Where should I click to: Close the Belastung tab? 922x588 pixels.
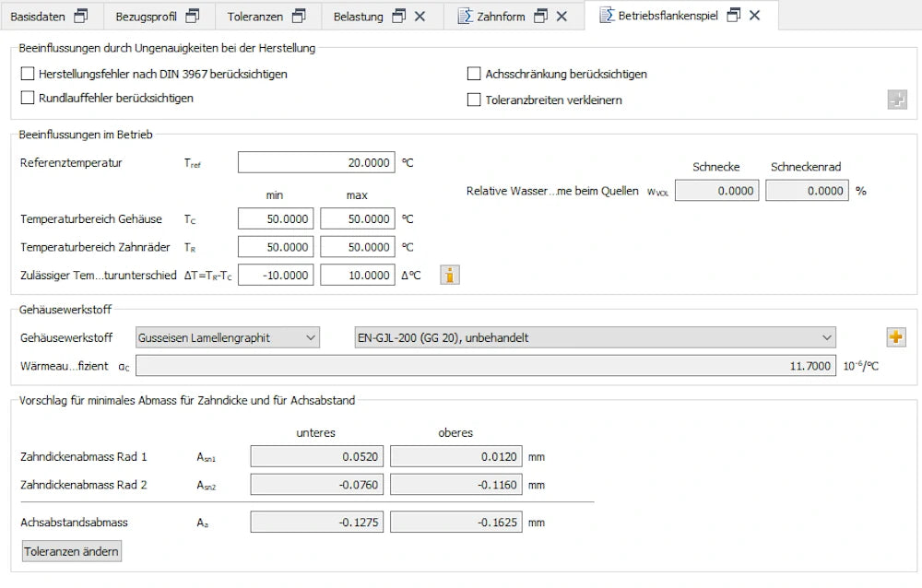point(420,16)
